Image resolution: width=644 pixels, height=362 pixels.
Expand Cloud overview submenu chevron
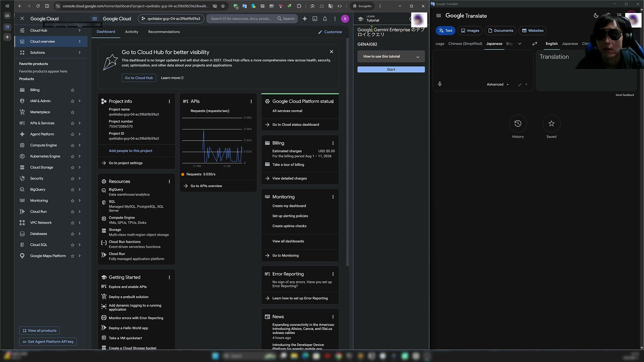pos(79,42)
